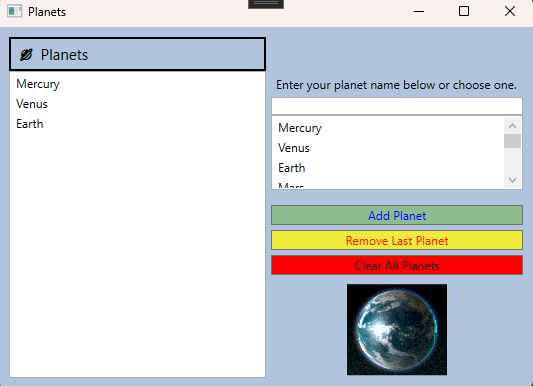Choose Mercury from the suggestion list

(x=388, y=128)
